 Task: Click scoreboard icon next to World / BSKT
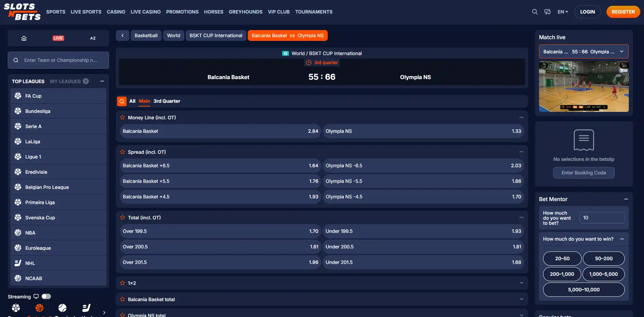286,53
